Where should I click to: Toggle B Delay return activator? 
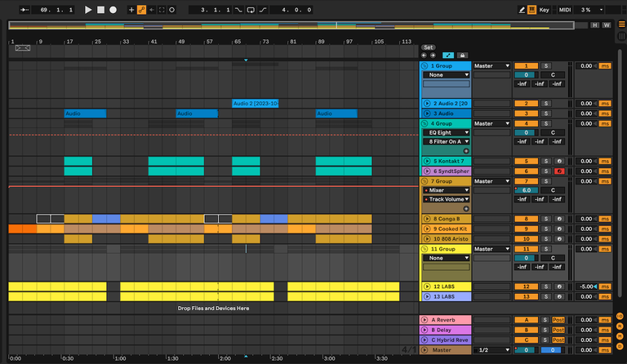[526, 330]
